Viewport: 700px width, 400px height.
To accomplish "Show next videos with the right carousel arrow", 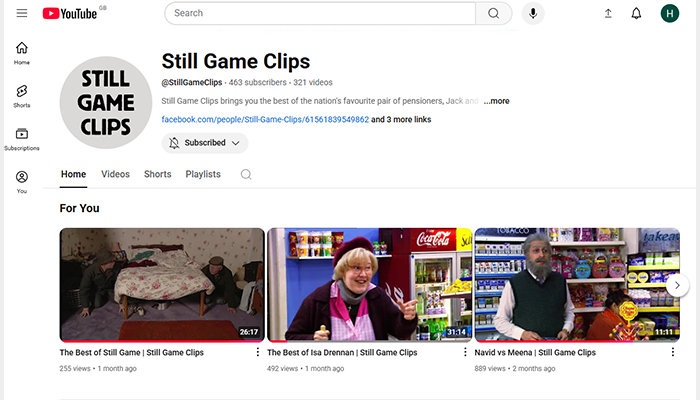I will (677, 285).
